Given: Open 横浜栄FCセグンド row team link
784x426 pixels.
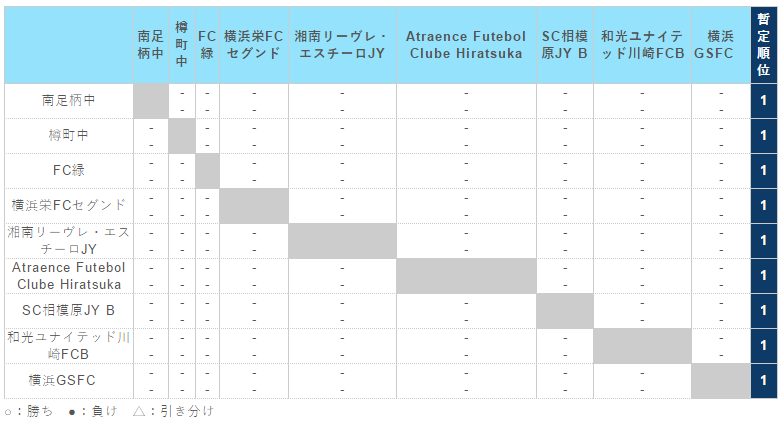Looking at the screenshot, I should [69, 205].
